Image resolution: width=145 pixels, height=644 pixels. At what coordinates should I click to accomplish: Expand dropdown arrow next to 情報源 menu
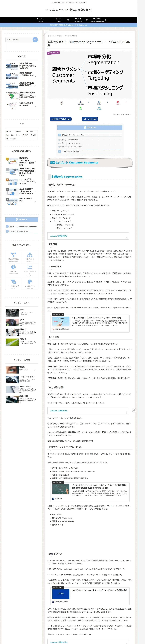point(106,20)
